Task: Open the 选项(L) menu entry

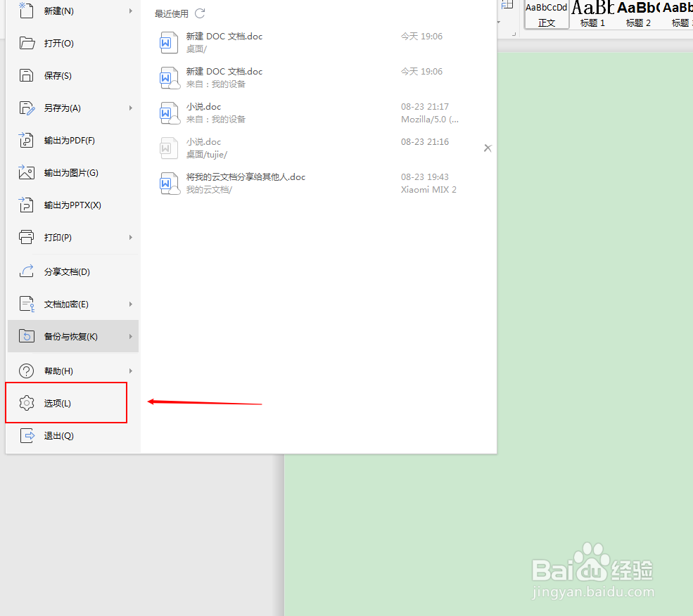Action: [62, 403]
